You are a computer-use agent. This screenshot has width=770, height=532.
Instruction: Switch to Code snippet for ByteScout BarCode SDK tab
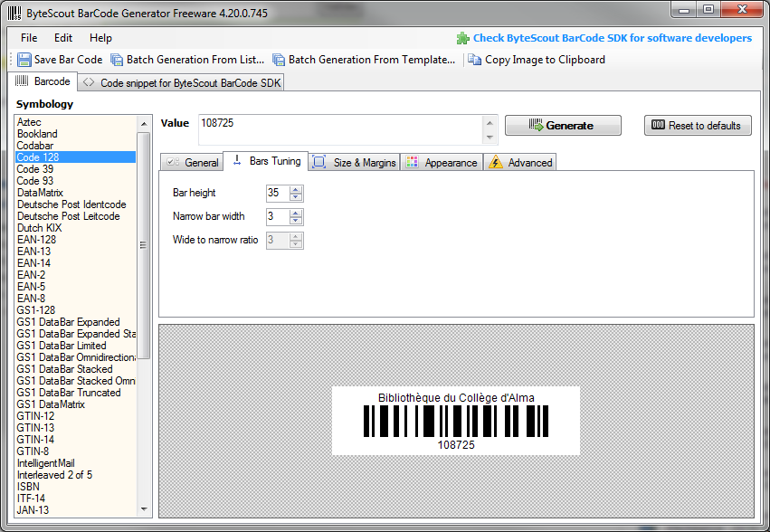point(182,83)
